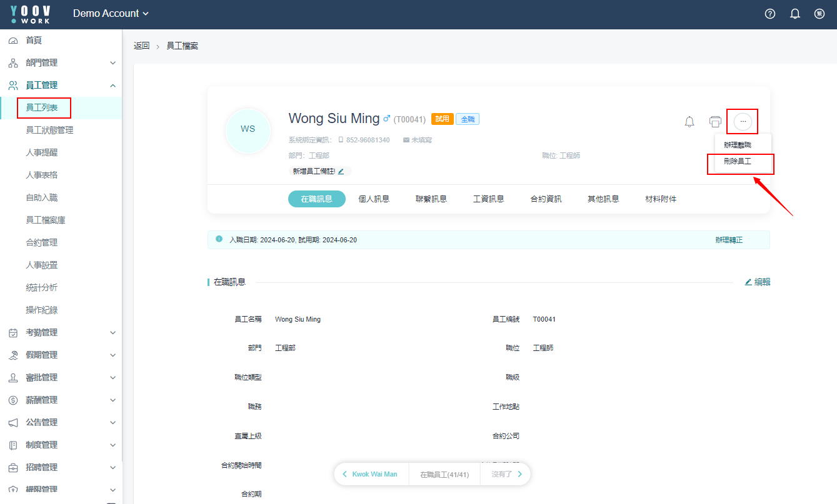Screen dimensions: 837x504
Task: Open 員工列表 in the sidebar
Action: [x=42, y=108]
